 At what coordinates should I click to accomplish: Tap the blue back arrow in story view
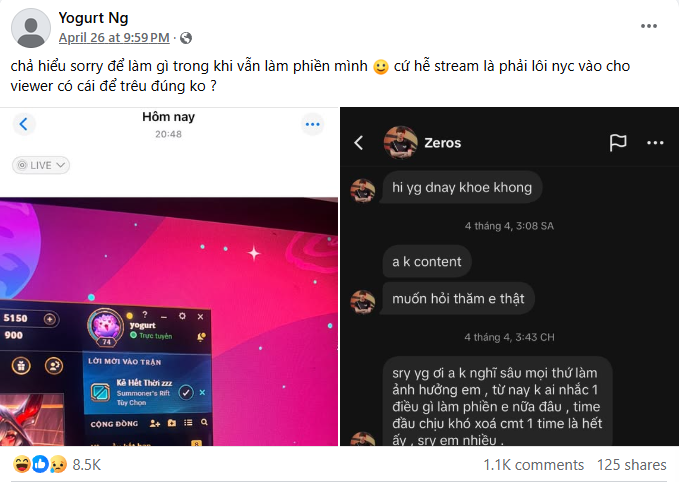23,124
